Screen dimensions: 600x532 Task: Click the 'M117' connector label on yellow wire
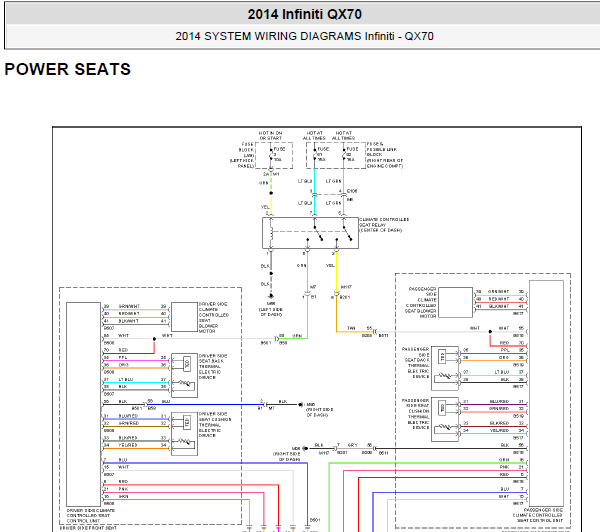346,287
